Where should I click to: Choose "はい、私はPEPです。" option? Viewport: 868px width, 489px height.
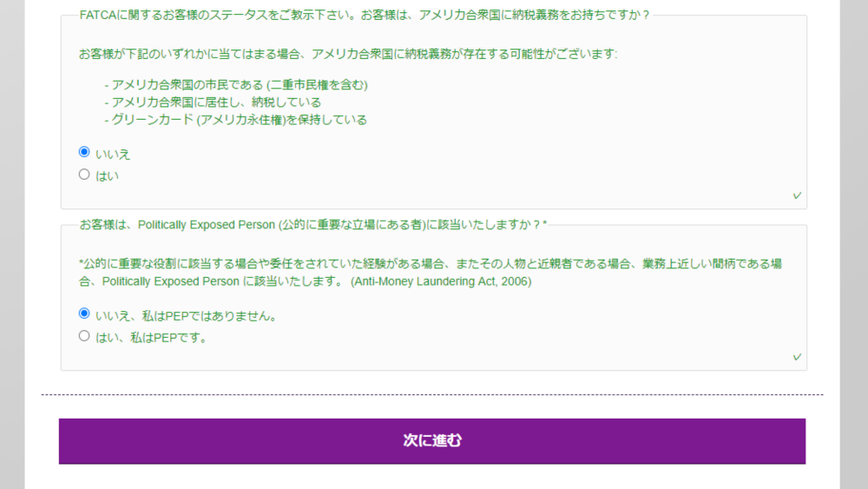84,336
